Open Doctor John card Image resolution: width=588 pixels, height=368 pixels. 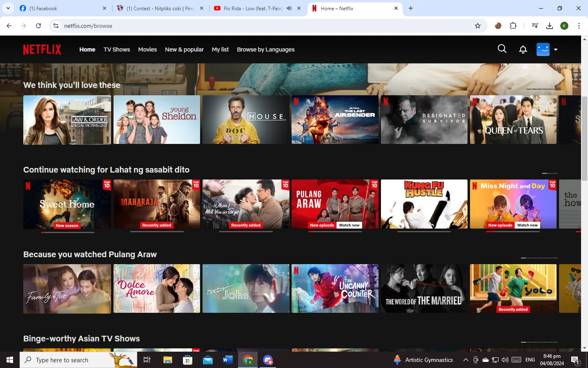point(246,289)
